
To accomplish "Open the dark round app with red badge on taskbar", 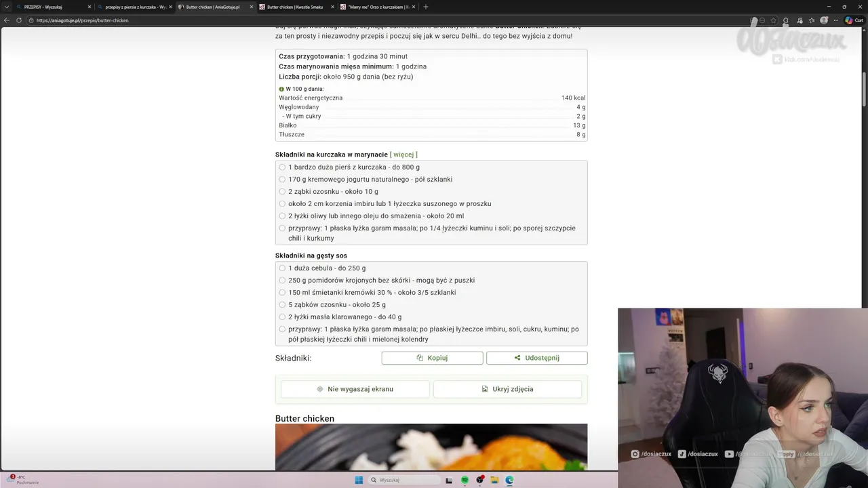I will tap(480, 480).
